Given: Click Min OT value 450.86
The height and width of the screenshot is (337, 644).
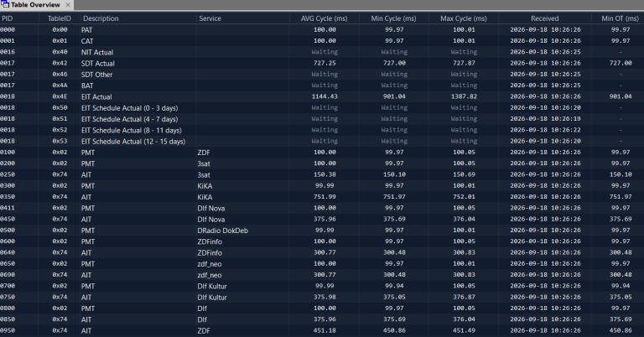Looking at the screenshot, I should tap(621, 330).
